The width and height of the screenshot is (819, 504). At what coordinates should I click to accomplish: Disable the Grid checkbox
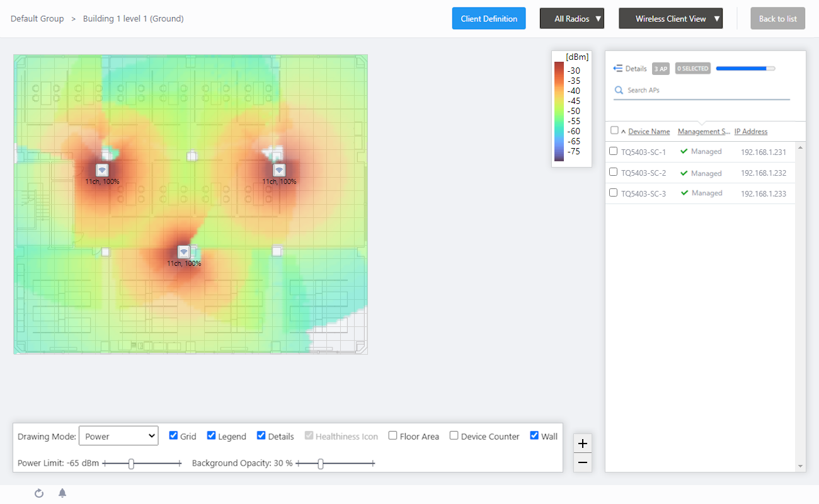(x=174, y=435)
